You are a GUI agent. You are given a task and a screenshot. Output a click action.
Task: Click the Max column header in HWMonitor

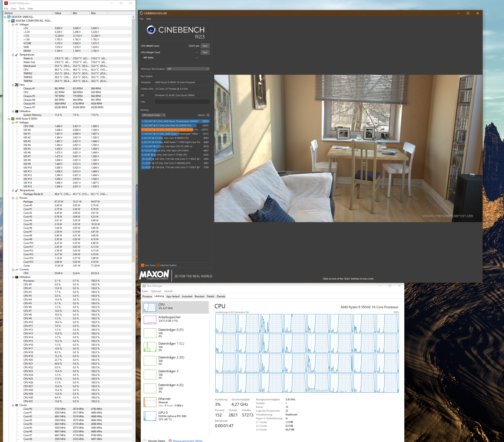tap(99, 13)
